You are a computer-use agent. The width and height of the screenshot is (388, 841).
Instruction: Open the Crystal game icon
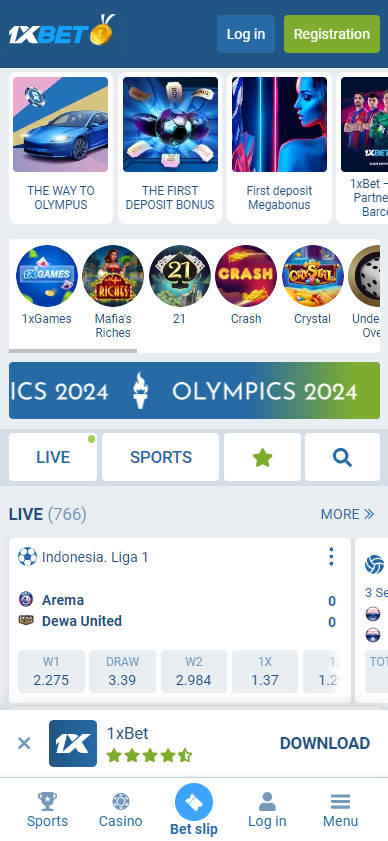tap(312, 276)
